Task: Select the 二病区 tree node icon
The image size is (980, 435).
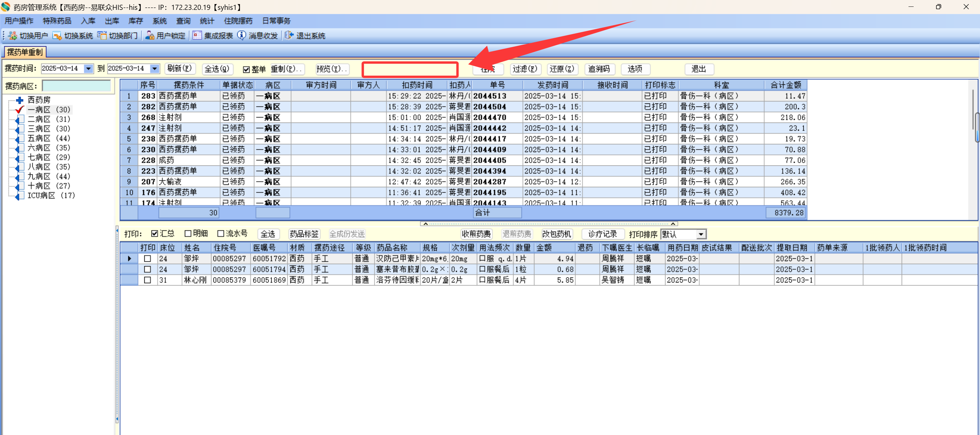Action: (19, 119)
